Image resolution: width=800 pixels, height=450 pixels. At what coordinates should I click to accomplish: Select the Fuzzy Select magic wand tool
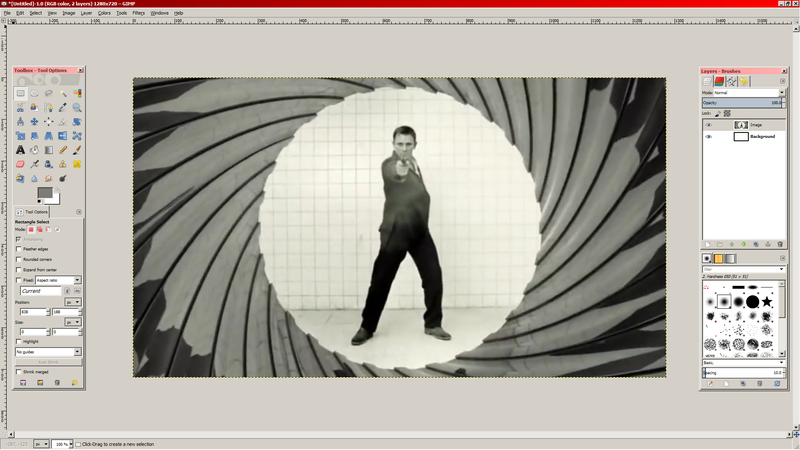pos(63,93)
